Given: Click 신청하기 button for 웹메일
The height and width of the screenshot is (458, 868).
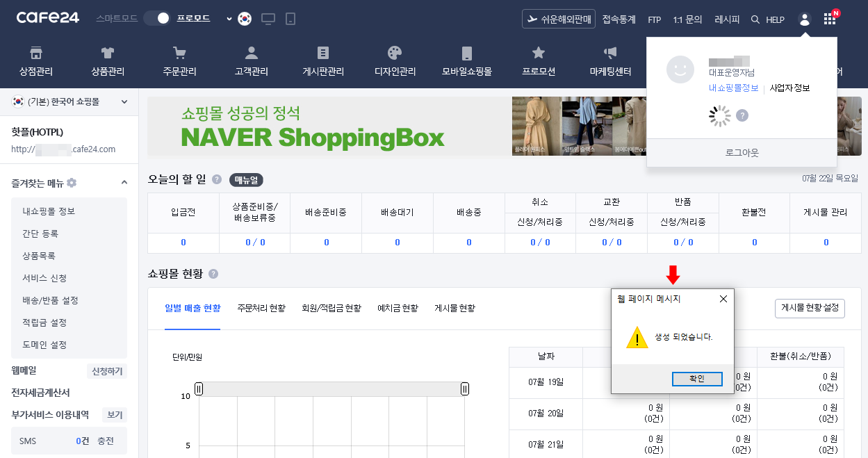Looking at the screenshot, I should pos(107,371).
